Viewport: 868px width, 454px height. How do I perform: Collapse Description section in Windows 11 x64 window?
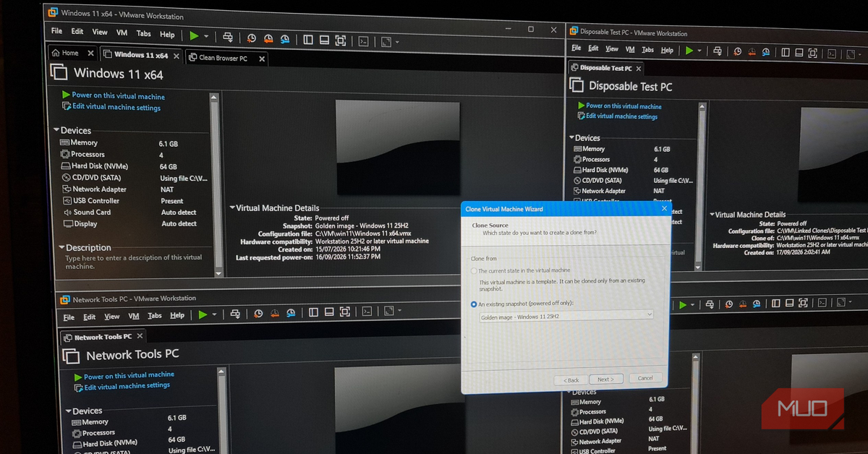[61, 247]
